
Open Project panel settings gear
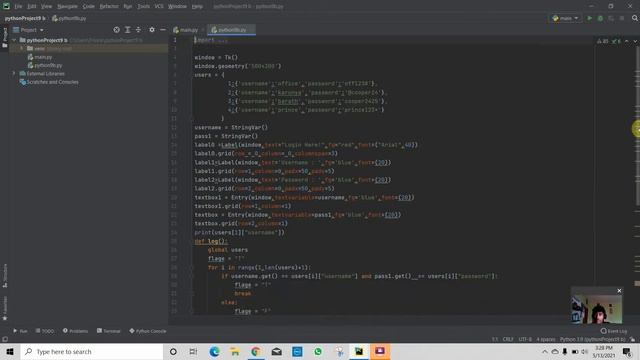pos(152,30)
